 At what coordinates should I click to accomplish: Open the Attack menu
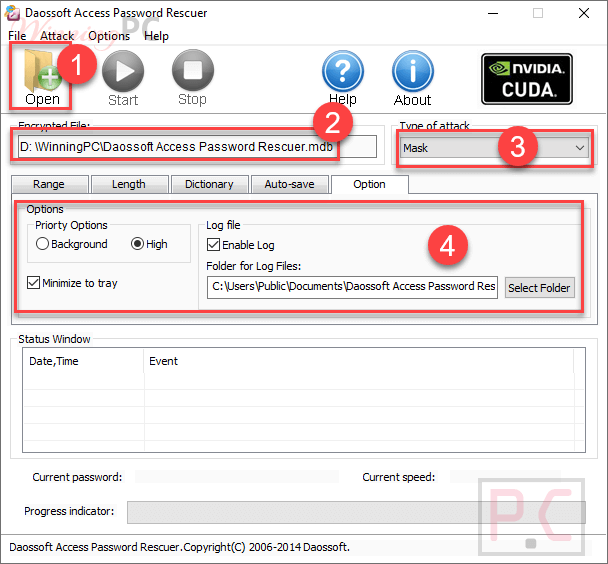57,36
